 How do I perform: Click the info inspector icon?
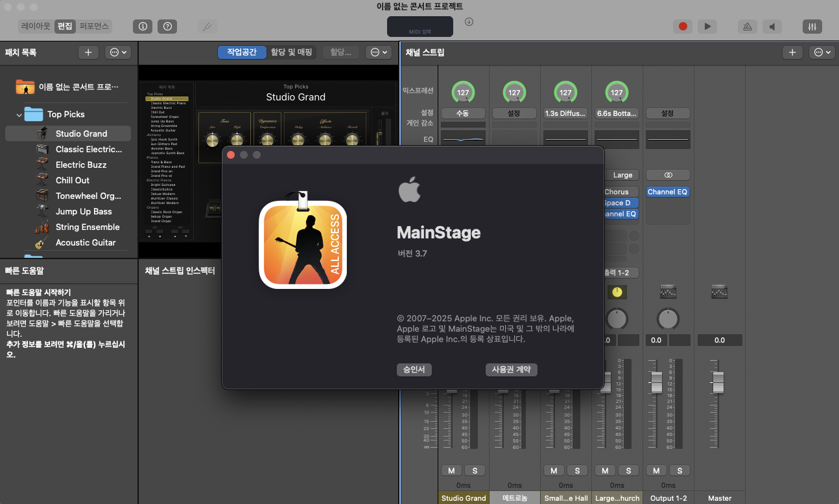click(x=143, y=27)
